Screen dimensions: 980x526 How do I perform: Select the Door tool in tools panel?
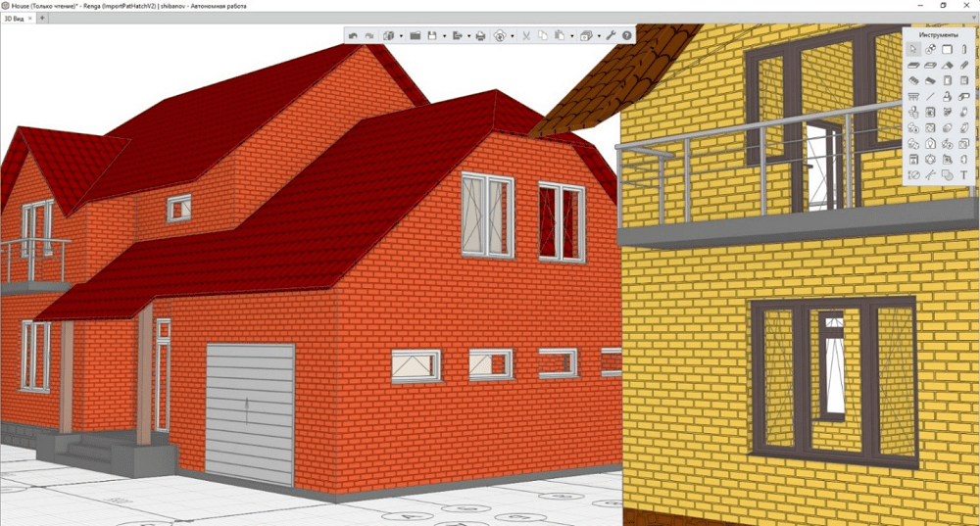click(948, 80)
